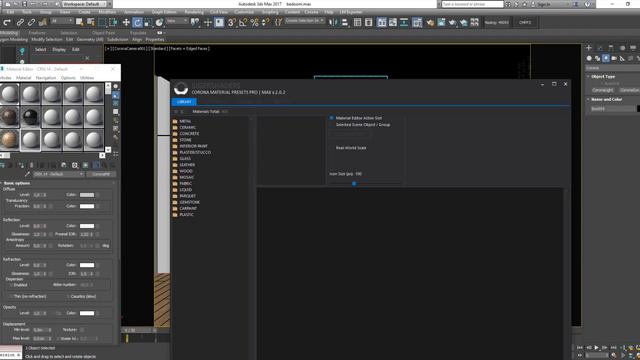
Task: Open the material name dropdown in Material Editor
Action: click(x=58, y=174)
